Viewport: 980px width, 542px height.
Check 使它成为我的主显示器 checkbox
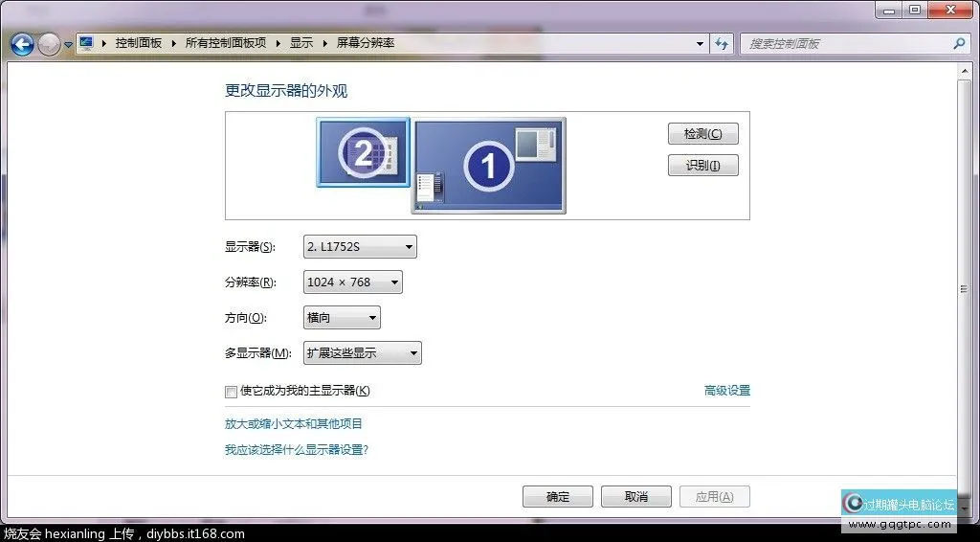(x=231, y=392)
